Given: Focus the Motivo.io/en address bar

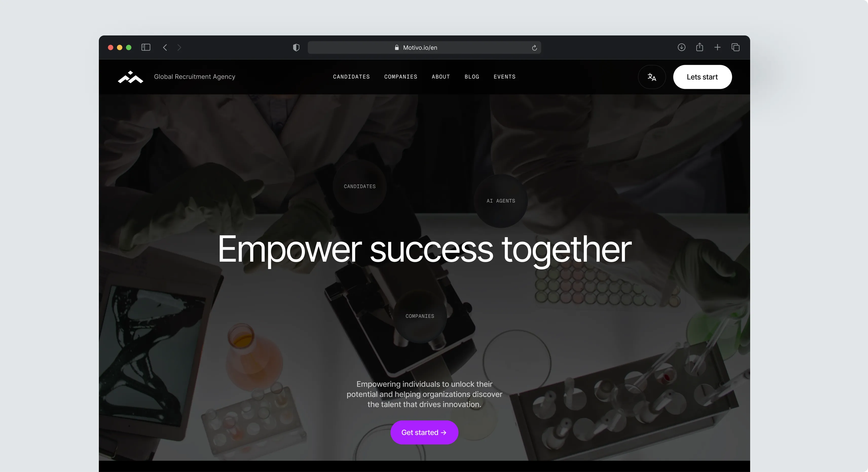Looking at the screenshot, I should pos(424,47).
